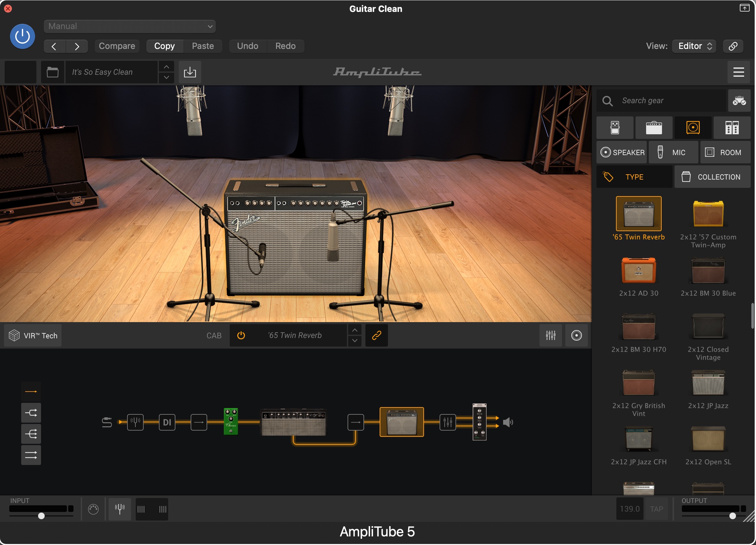Select the third split-chain routing option

[31, 434]
